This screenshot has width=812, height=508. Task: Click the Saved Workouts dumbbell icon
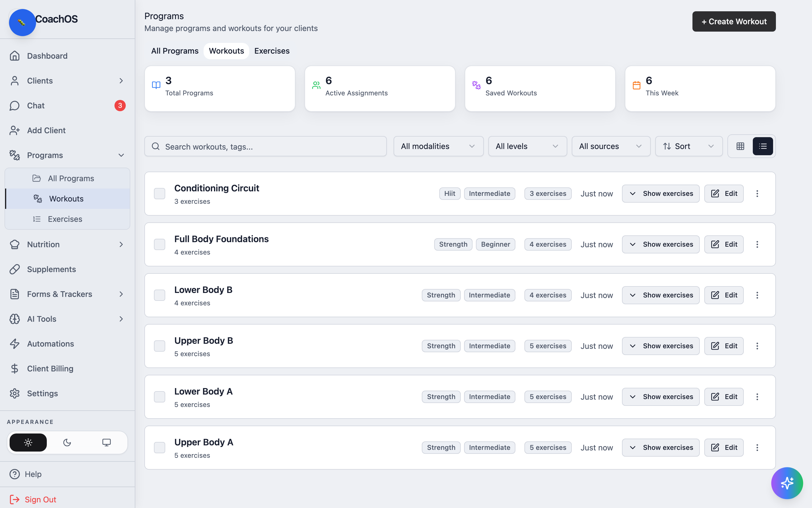coord(476,85)
